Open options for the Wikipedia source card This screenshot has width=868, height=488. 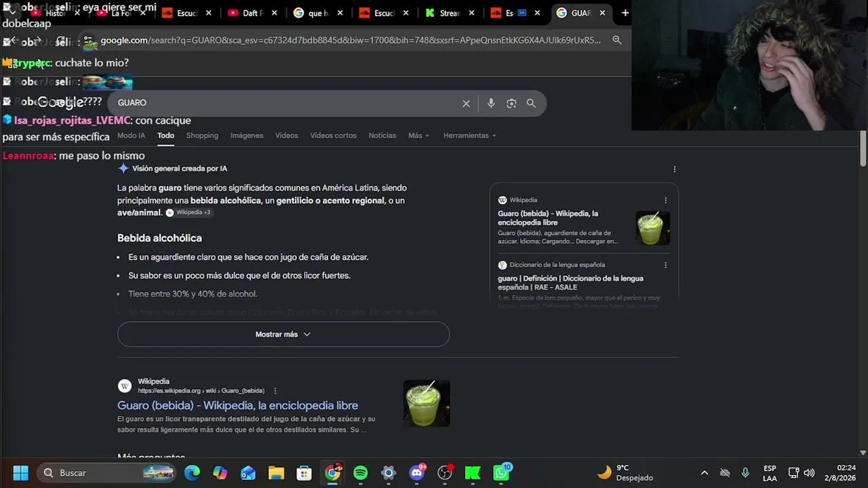[x=665, y=200]
